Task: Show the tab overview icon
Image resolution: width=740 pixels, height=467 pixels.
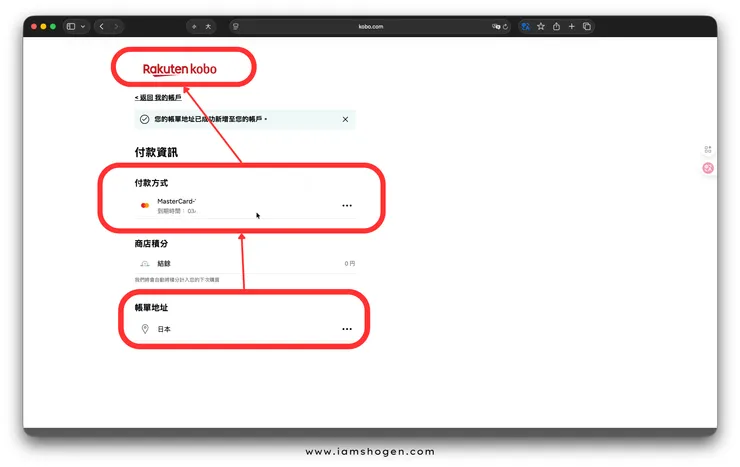Action: 587,26
